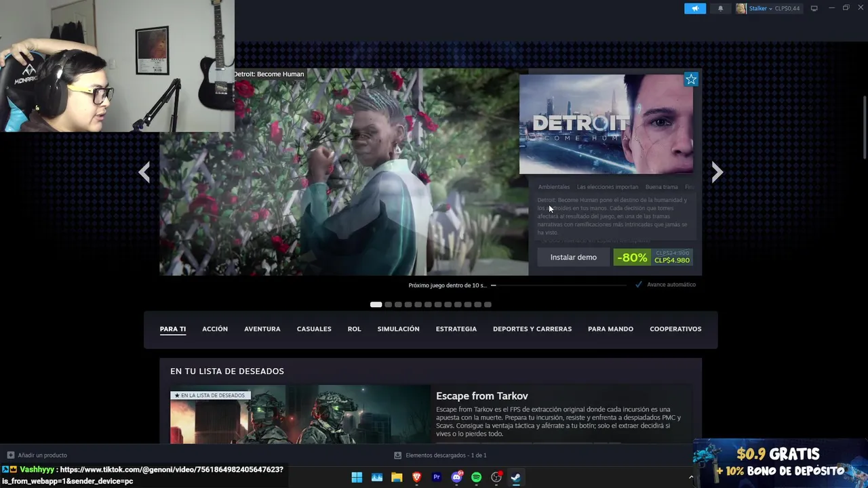Select the PARA MANDO tab
The width and height of the screenshot is (868, 488).
[x=611, y=329]
